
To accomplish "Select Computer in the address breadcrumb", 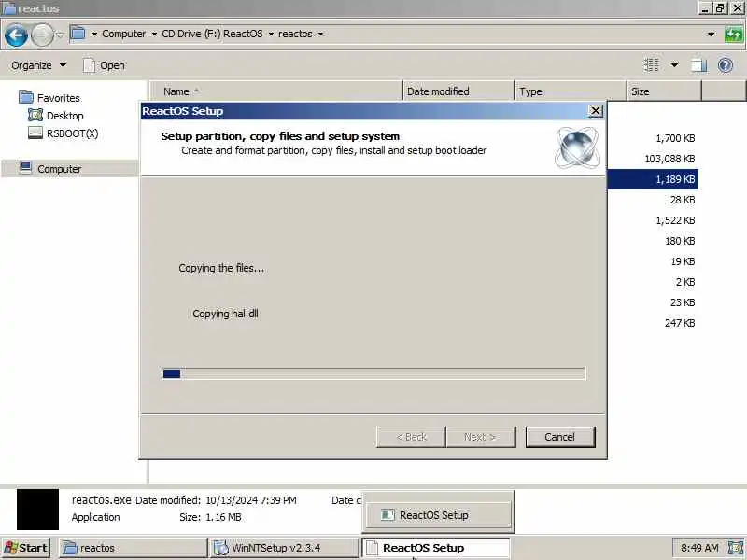I will 124,34.
